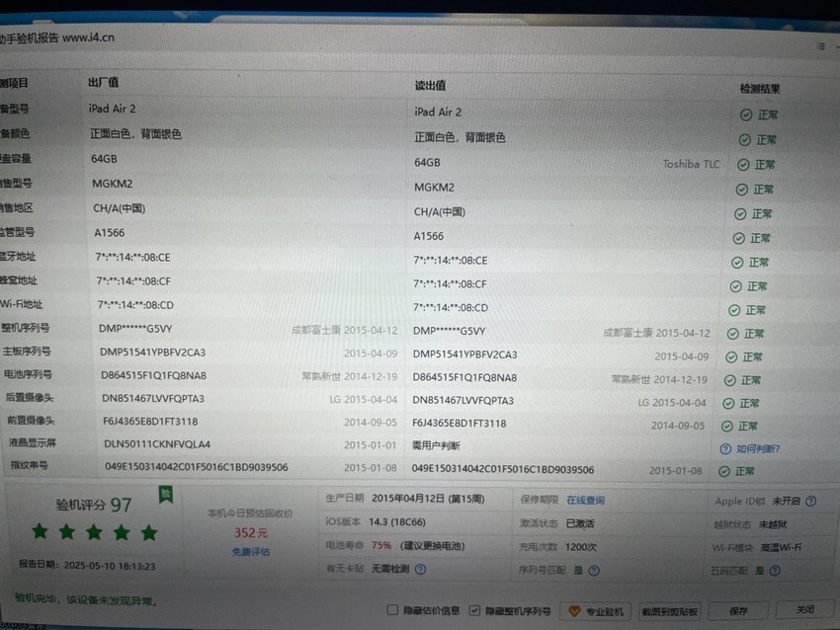Click the 检测结果 column header
The height and width of the screenshot is (630, 840).
(x=760, y=89)
